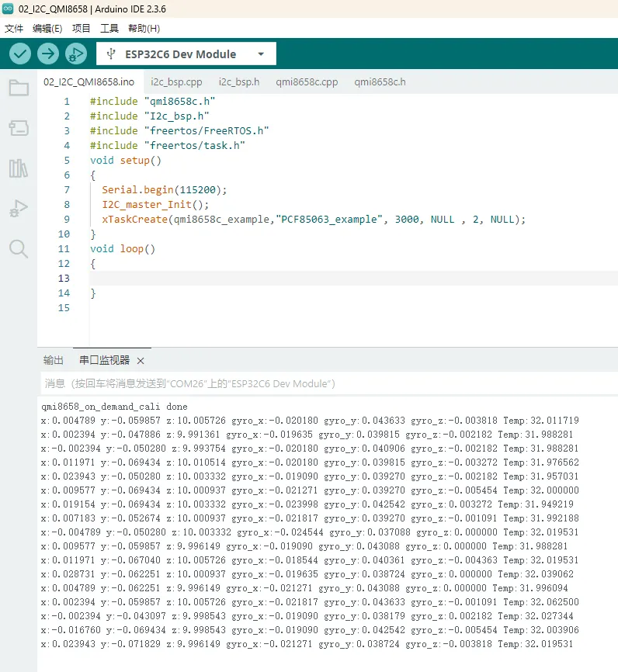Open the Boards Manager sidebar icon
This screenshot has width=618, height=672.
(19, 128)
